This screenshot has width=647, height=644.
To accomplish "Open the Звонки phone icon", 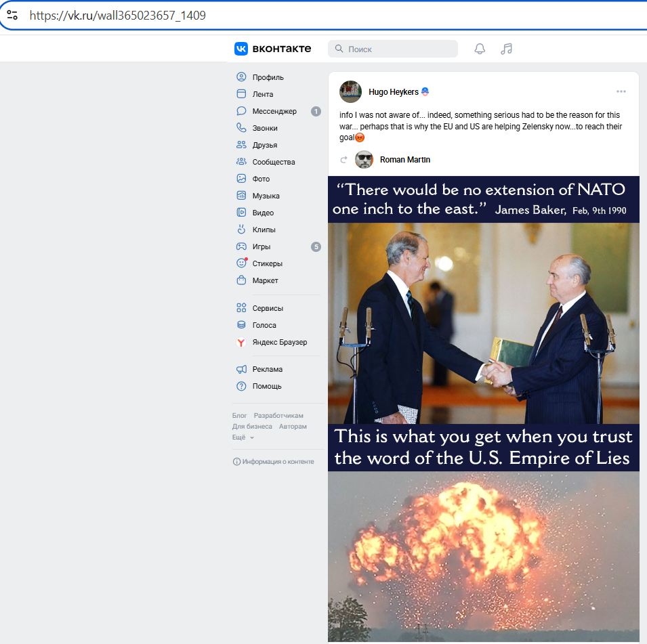I will point(241,128).
